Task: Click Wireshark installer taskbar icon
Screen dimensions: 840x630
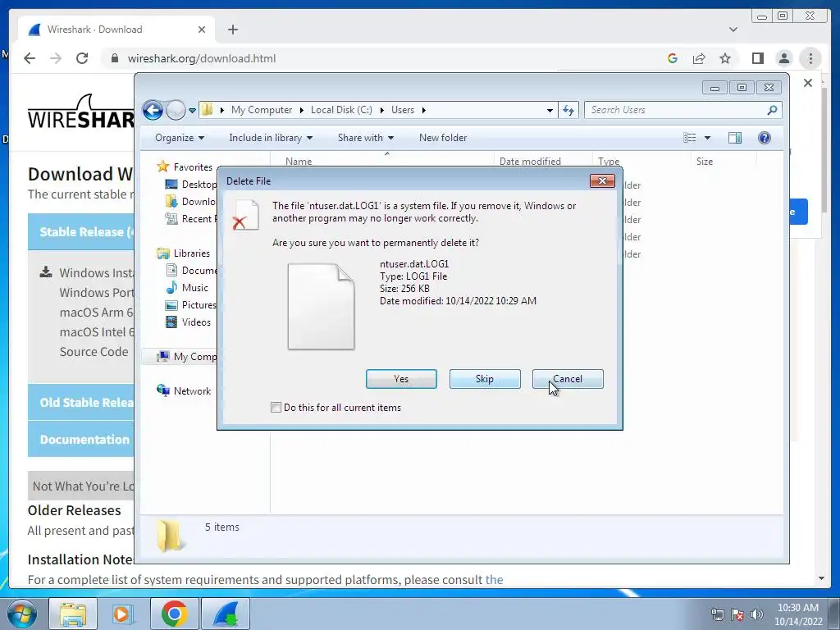Action: coord(226,614)
